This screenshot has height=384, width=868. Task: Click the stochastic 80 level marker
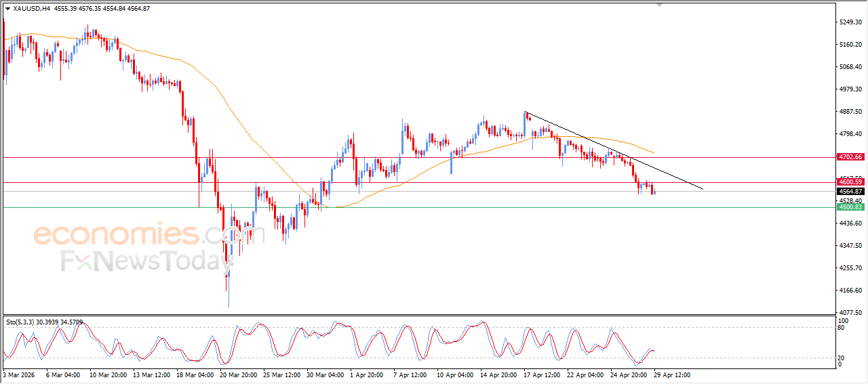coord(842,328)
